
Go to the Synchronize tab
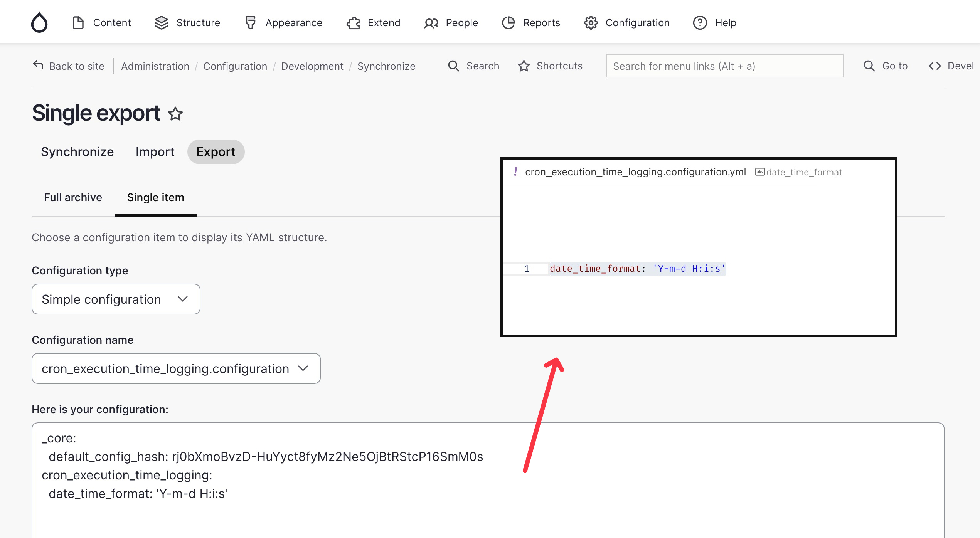click(77, 152)
